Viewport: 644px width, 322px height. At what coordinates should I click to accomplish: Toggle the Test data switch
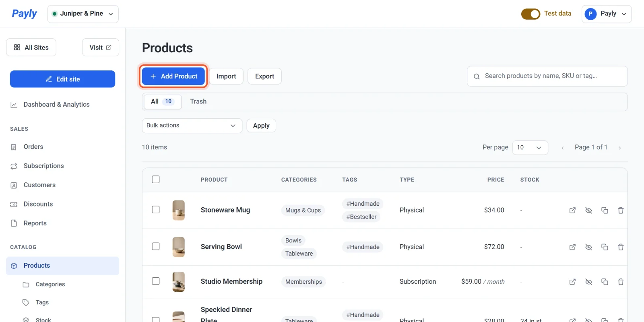coord(530,14)
